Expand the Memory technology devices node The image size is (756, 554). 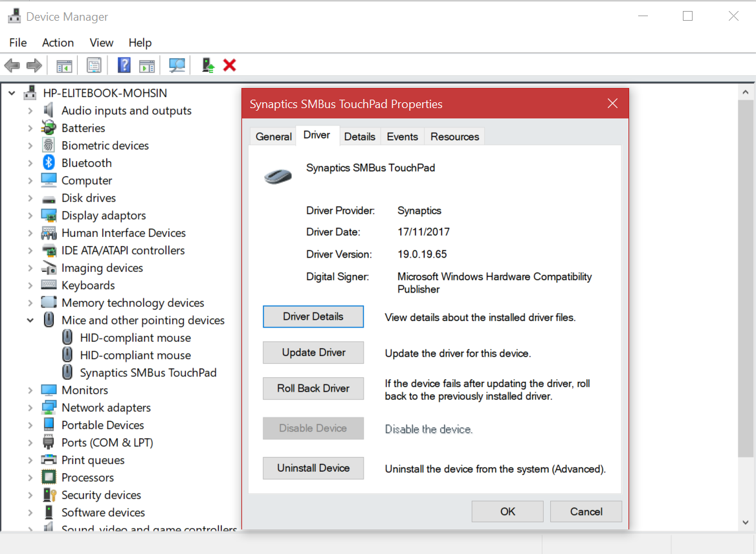click(x=30, y=303)
